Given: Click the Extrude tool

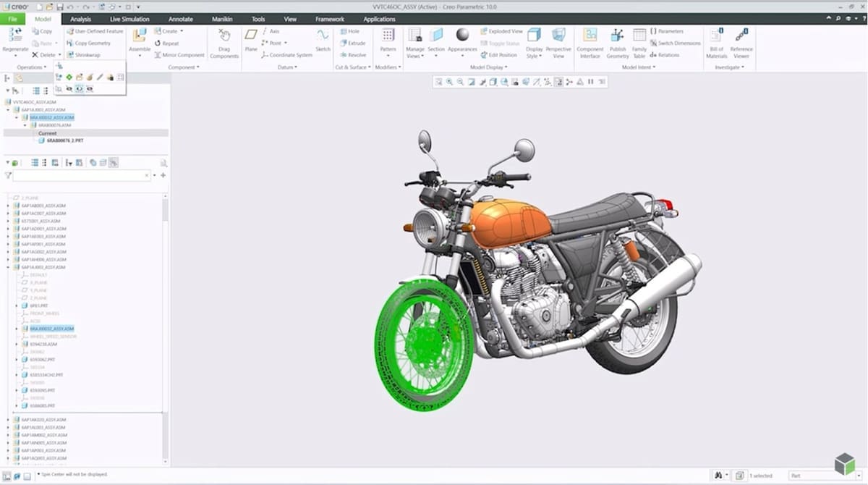Looking at the screenshot, I should pyautogui.click(x=352, y=43).
